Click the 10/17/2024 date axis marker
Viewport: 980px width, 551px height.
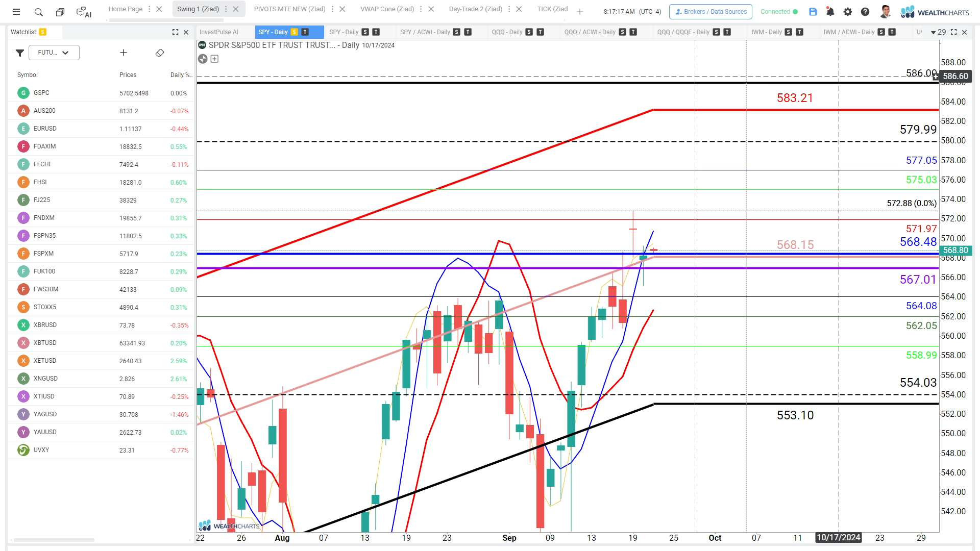(x=839, y=538)
